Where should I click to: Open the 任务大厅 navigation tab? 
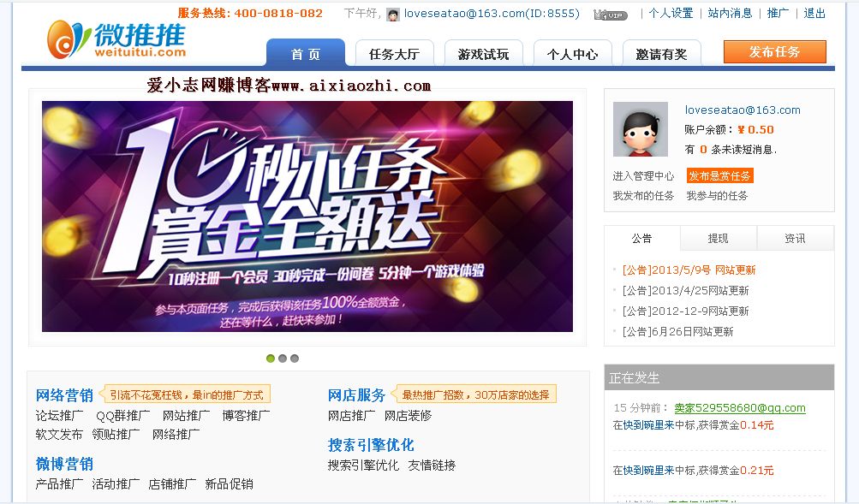[x=395, y=54]
